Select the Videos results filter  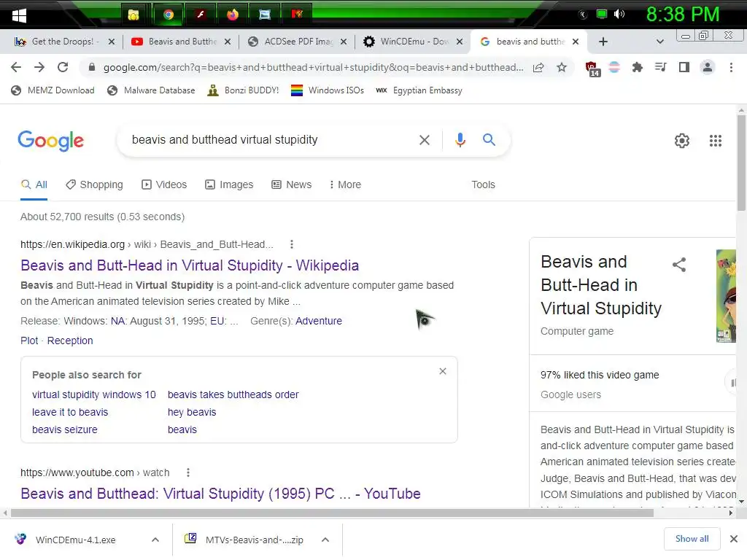[x=164, y=184]
